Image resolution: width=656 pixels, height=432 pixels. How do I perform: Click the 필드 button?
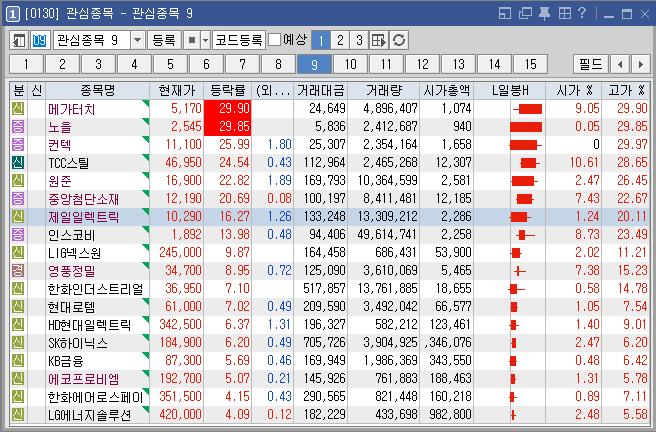[591, 64]
